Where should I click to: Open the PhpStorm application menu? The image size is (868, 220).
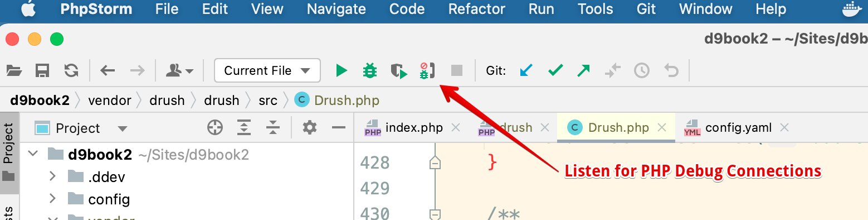96,9
